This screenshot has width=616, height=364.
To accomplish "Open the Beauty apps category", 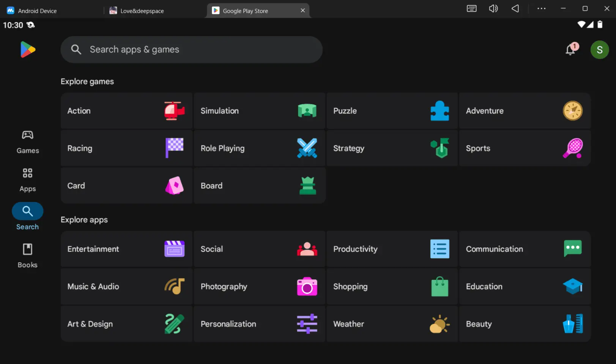I will [525, 324].
